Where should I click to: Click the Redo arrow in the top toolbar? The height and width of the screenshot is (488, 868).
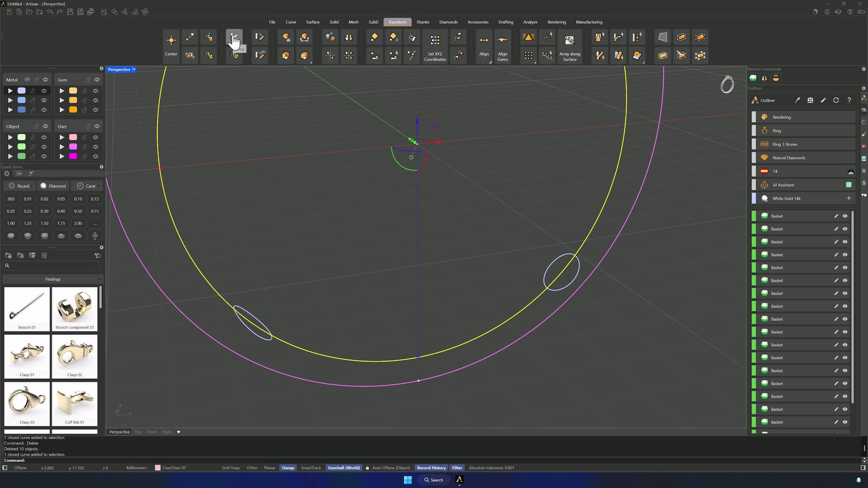click(x=60, y=12)
